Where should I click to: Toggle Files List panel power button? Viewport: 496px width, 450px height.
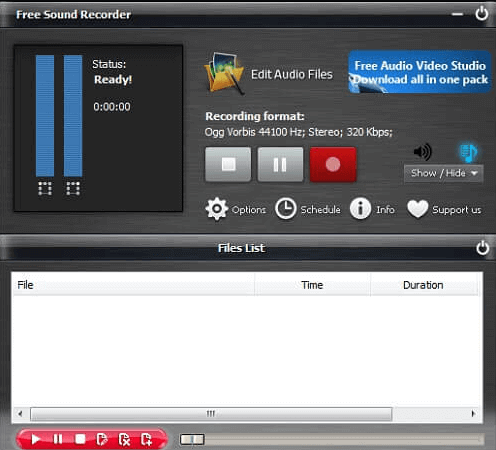482,248
